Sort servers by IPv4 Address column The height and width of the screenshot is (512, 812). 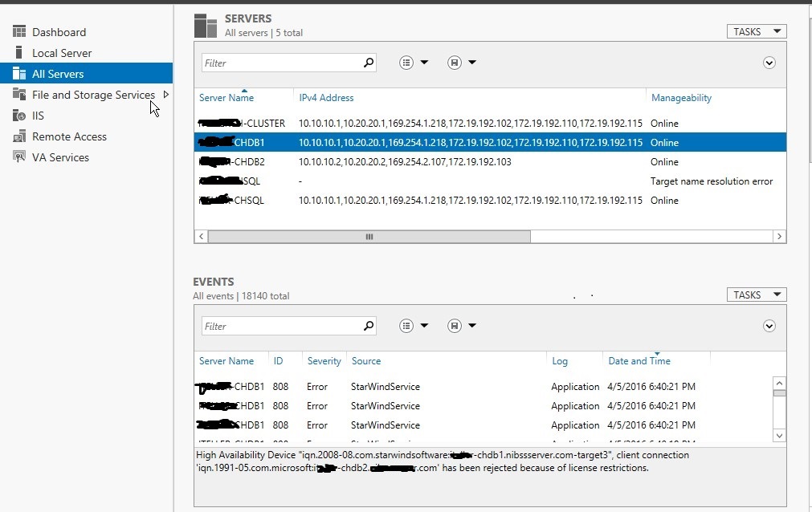pos(326,97)
